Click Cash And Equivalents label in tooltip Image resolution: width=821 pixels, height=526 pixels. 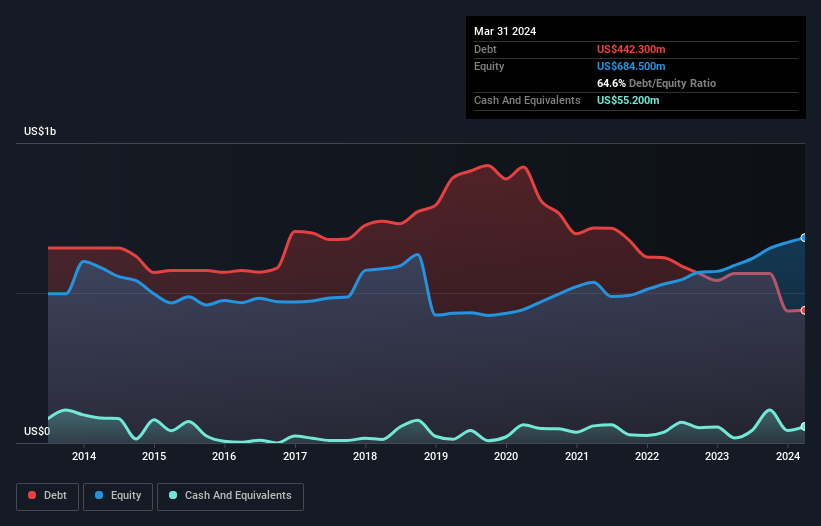pyautogui.click(x=527, y=100)
